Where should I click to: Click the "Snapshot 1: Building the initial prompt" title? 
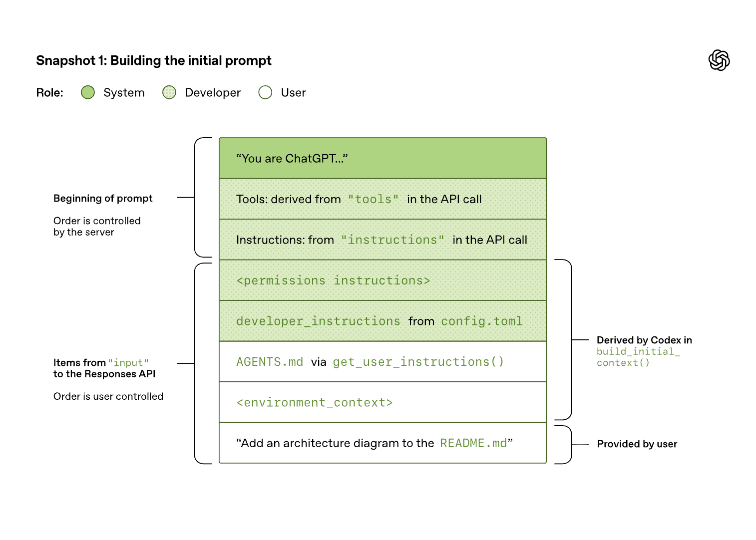(x=154, y=61)
